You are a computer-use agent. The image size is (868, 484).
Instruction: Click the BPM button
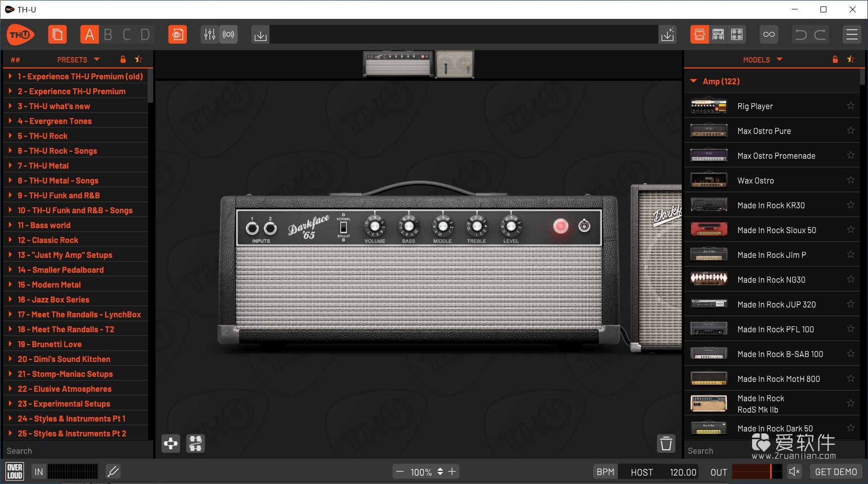pyautogui.click(x=605, y=472)
